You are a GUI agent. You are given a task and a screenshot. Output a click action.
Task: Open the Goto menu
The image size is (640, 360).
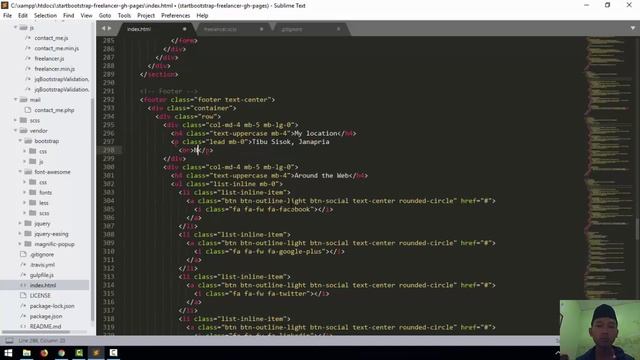pos(105,16)
